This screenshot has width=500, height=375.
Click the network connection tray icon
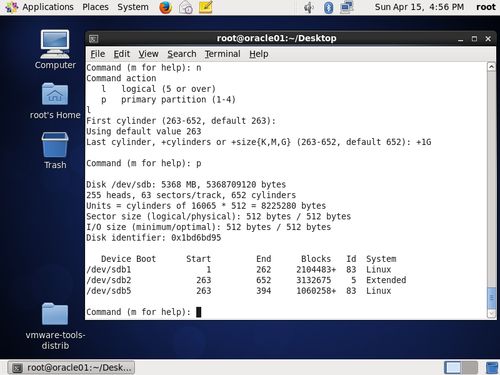pyautogui.click(x=347, y=7)
